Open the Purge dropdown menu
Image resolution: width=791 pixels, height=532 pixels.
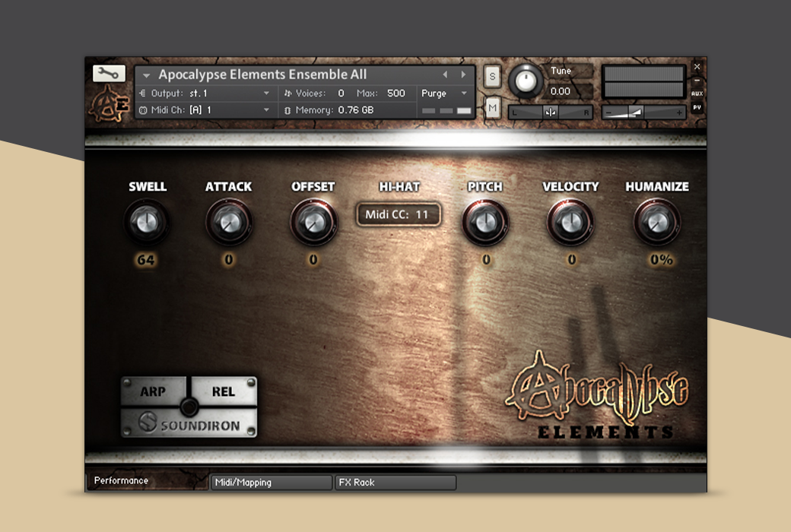click(x=444, y=93)
